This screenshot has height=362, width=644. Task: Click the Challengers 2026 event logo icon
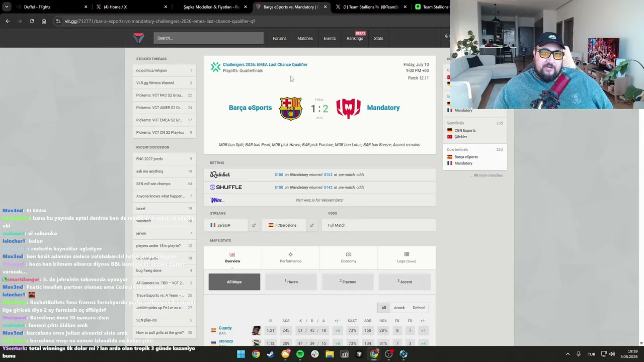215,67
